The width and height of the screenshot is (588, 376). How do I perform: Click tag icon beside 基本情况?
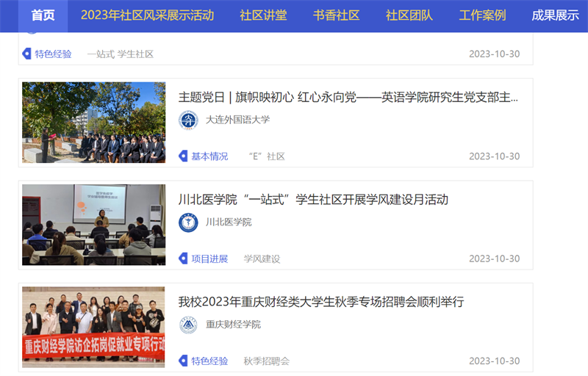coord(183,156)
